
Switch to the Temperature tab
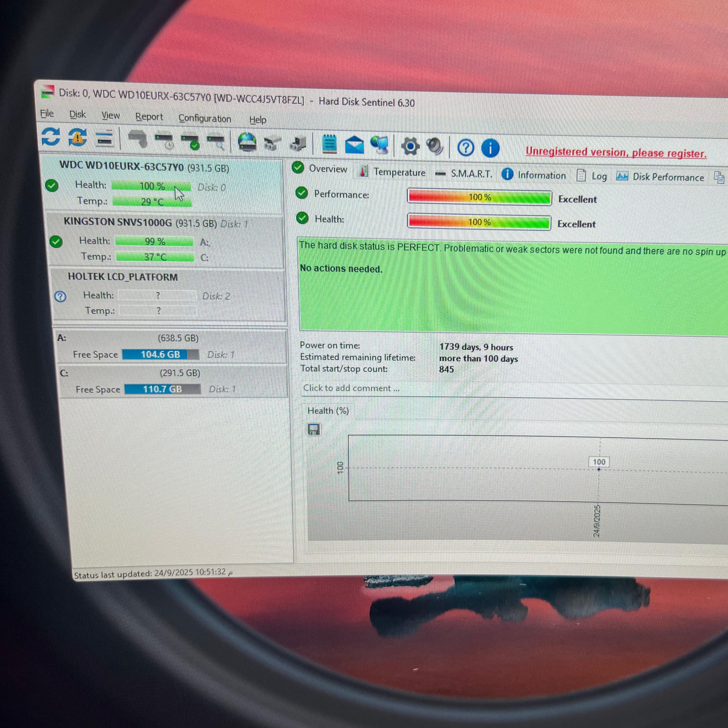coord(399,173)
